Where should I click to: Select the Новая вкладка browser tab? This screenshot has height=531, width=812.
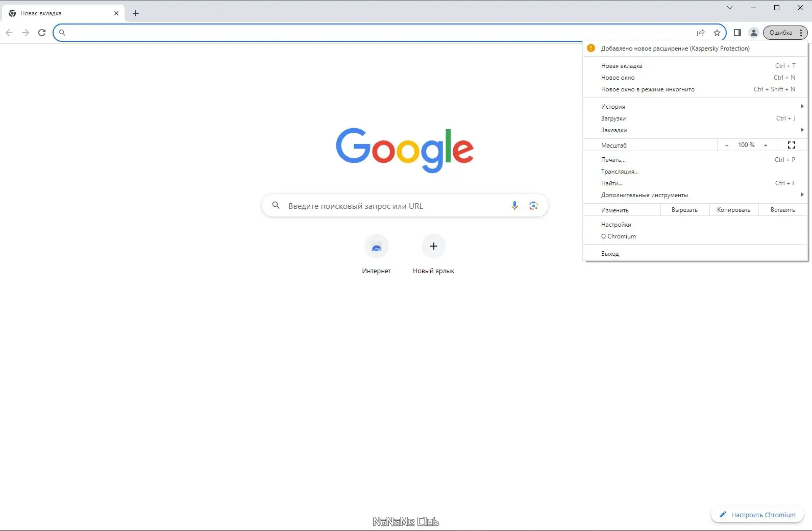point(64,13)
